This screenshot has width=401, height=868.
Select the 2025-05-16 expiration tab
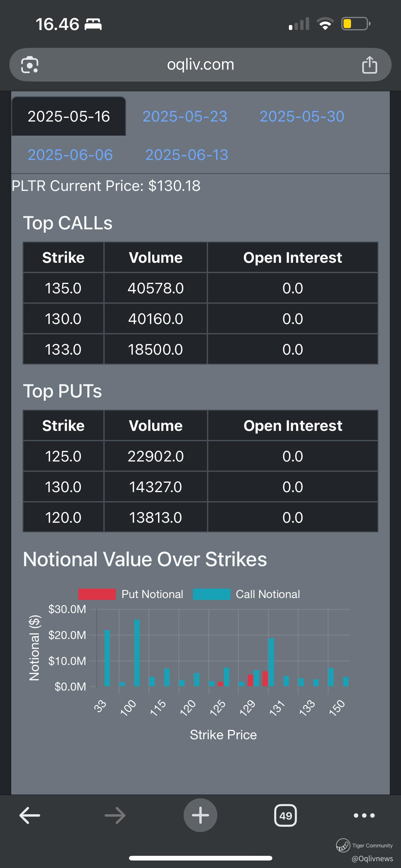coord(69,117)
